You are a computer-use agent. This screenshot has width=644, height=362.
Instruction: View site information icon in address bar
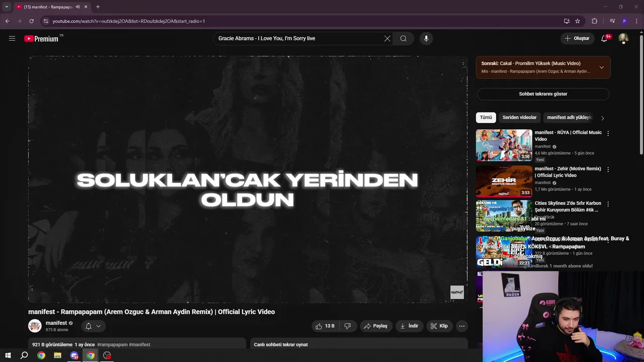click(x=46, y=21)
